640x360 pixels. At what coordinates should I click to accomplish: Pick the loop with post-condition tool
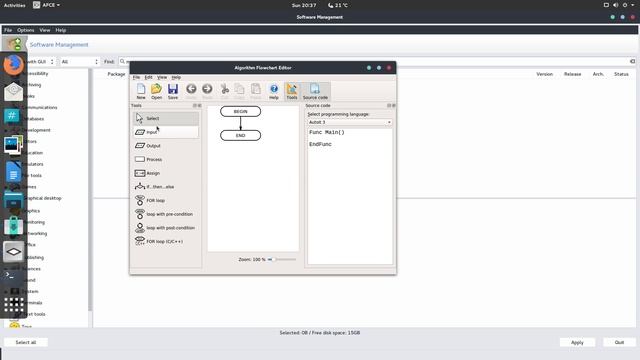click(x=166, y=228)
